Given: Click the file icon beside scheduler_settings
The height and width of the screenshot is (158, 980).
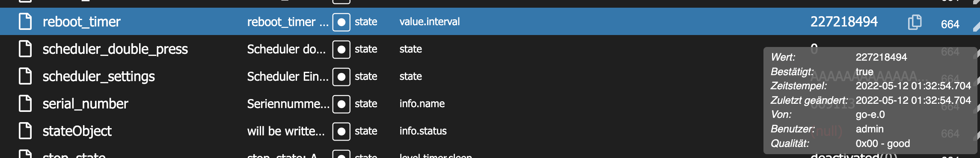Looking at the screenshot, I should pyautogui.click(x=25, y=76).
